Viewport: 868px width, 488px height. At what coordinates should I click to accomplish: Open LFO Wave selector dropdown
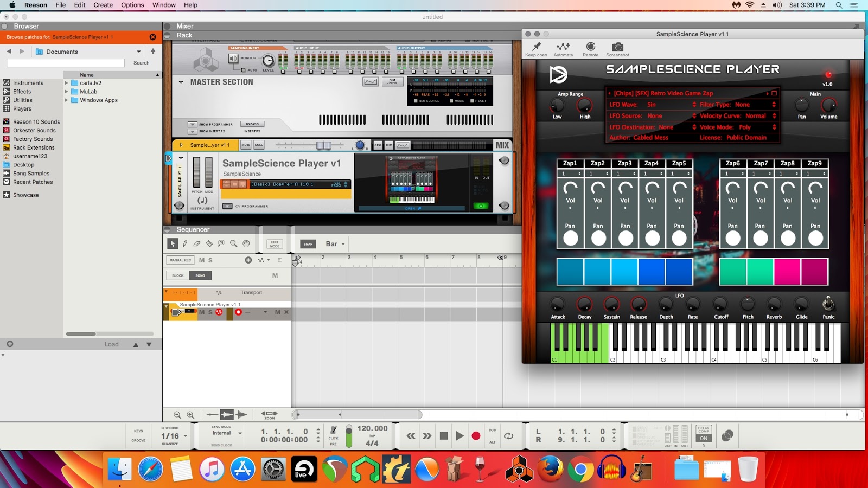[x=694, y=105]
